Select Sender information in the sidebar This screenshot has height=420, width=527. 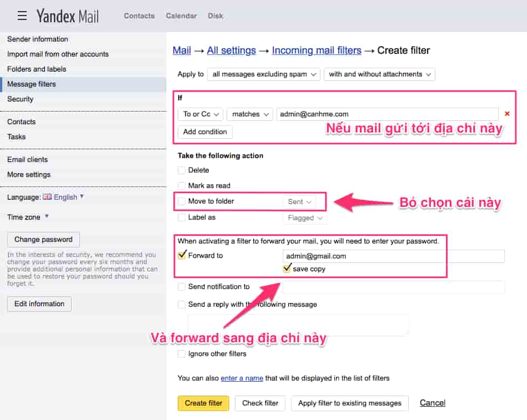[x=38, y=39]
